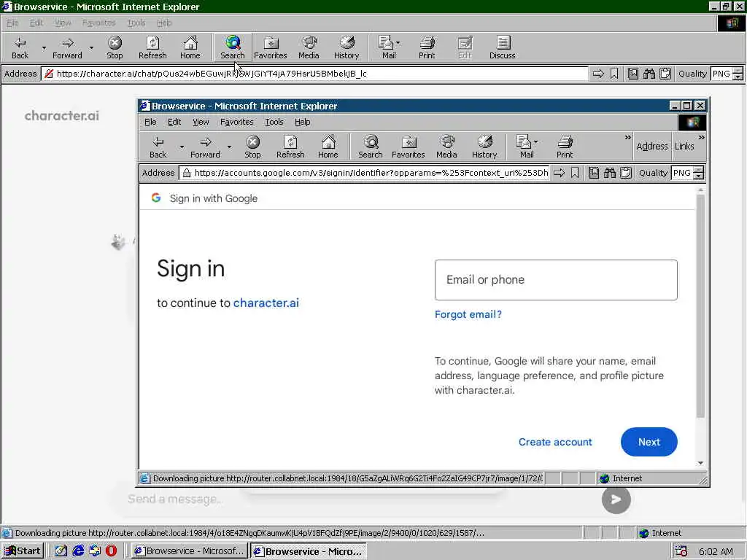Expand hidden toolbar buttons chevron in inner window

pos(627,138)
